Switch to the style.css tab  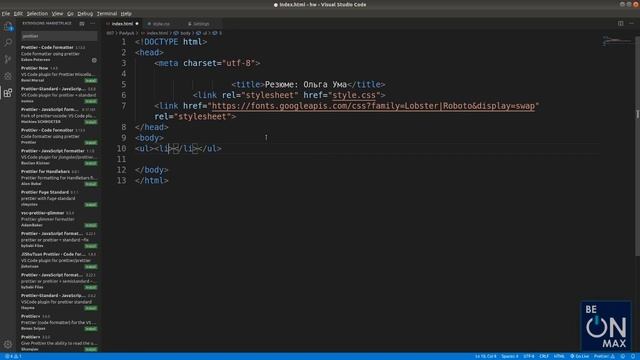pyautogui.click(x=161, y=24)
